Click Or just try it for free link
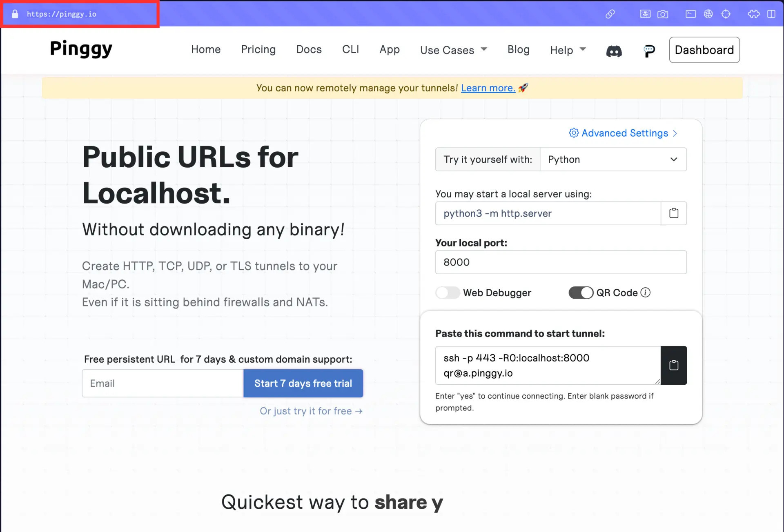 pyautogui.click(x=311, y=411)
